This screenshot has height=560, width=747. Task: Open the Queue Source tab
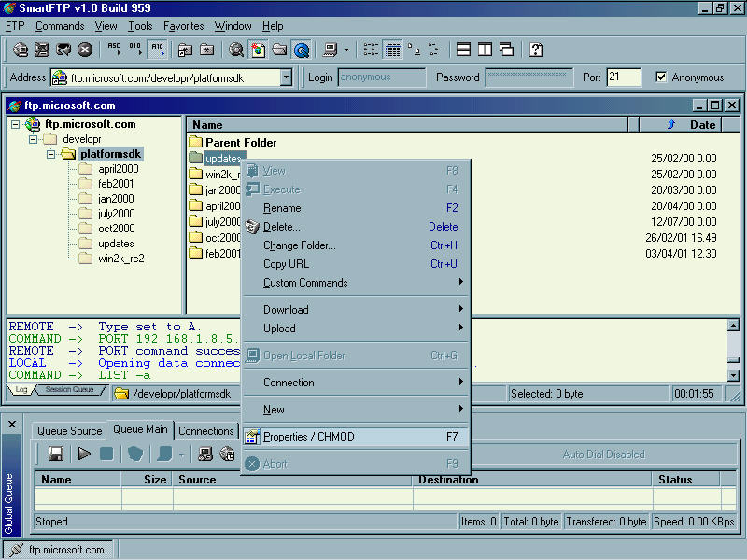coord(69,431)
